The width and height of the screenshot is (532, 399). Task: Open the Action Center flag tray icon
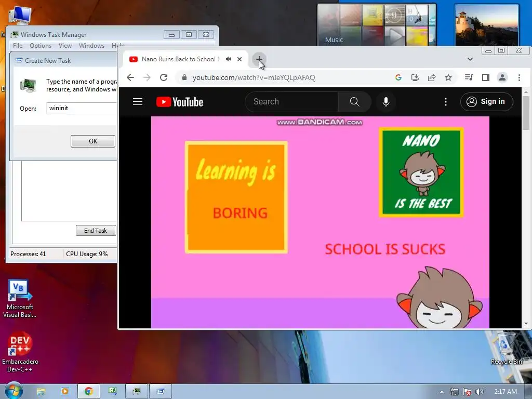pos(467,392)
